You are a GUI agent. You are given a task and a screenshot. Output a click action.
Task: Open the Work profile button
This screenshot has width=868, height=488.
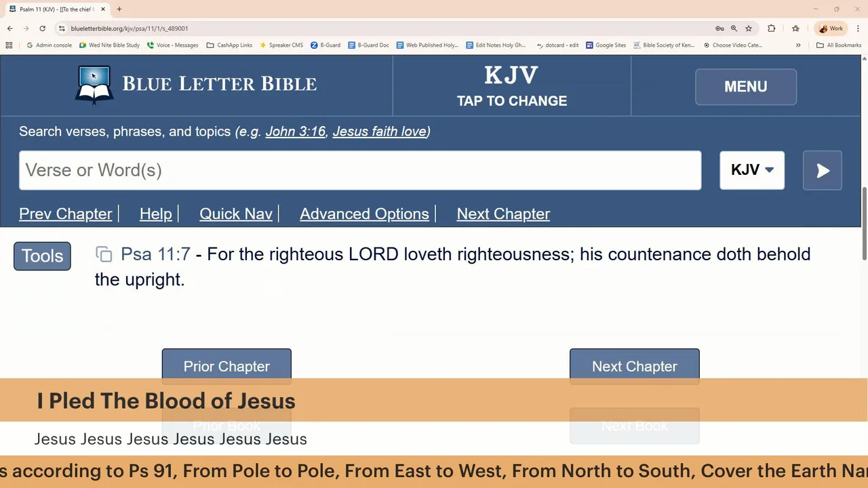831,28
